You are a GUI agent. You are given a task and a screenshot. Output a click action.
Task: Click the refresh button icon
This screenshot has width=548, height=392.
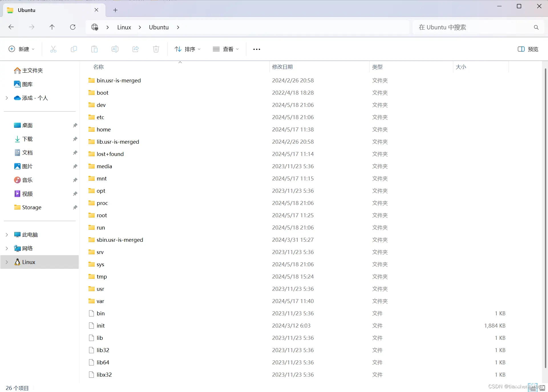point(72,27)
